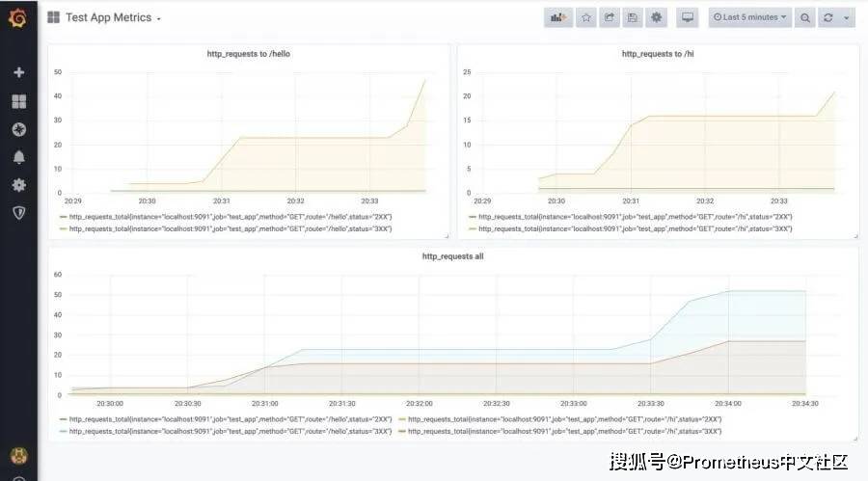Open the Server Admin shield icon
This screenshot has height=481, width=868.
coord(18,212)
